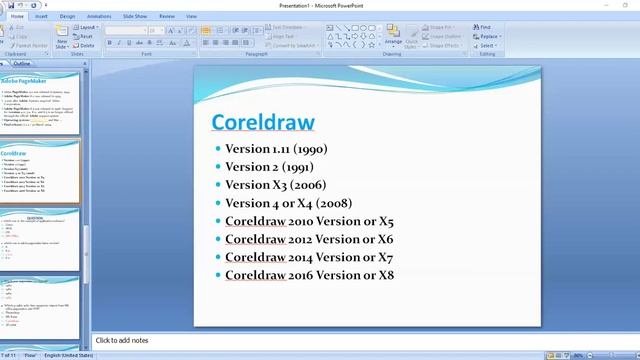Switch to Slide Sorter view in status bar
640x360 pixels.
point(558,356)
